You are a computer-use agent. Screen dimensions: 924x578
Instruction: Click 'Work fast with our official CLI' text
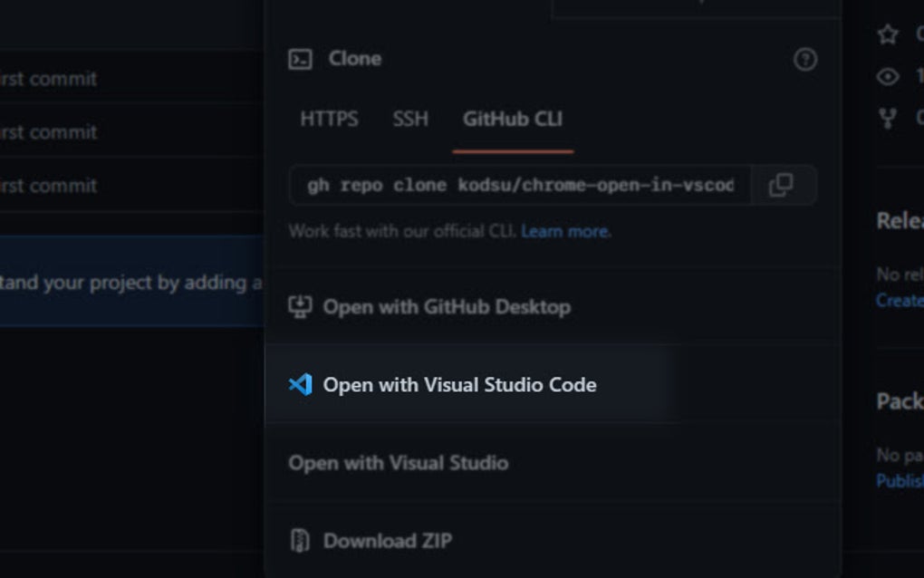[402, 232]
